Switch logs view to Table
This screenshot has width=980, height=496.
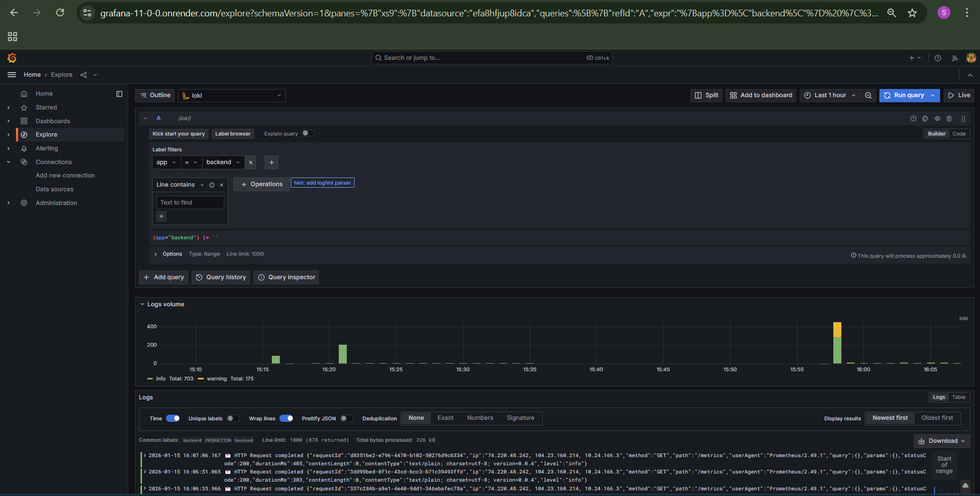click(959, 397)
